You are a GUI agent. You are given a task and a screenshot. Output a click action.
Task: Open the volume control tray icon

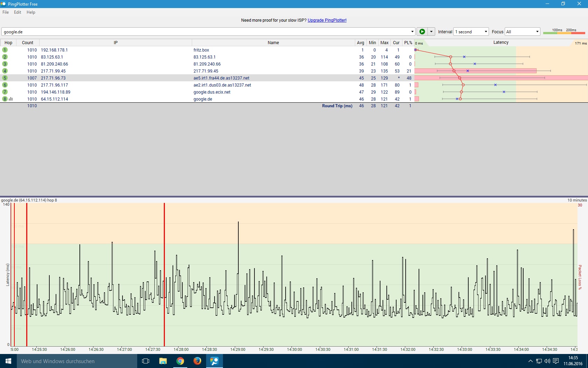point(547,361)
